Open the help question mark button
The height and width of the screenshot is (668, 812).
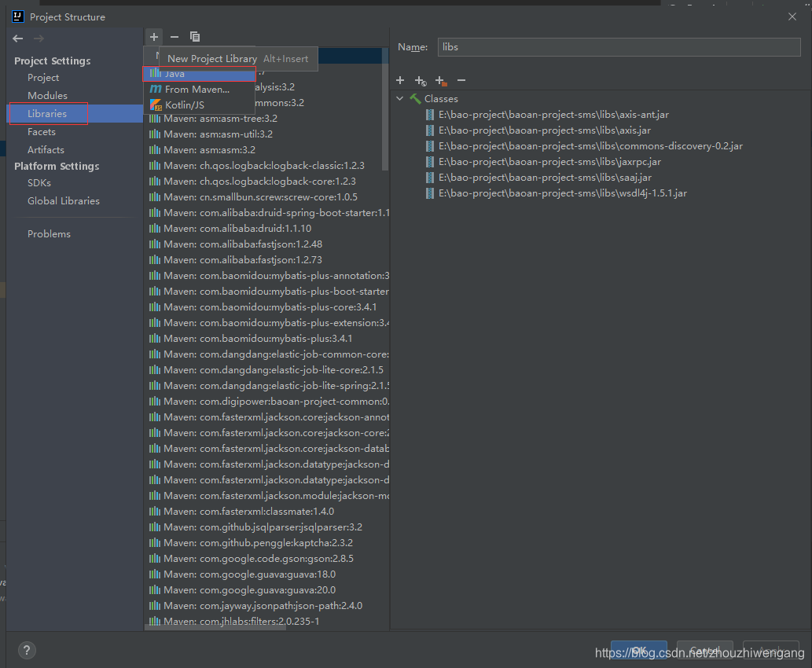[27, 651]
